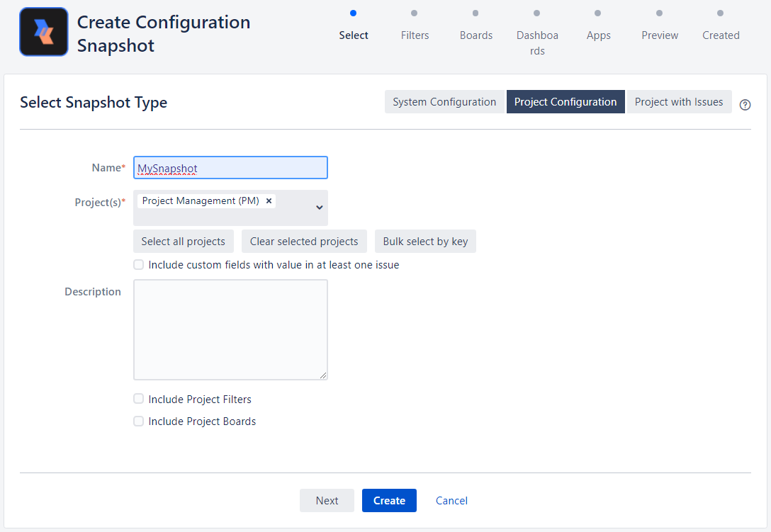The height and width of the screenshot is (532, 771).
Task: Click the Cancel link
Action: click(451, 500)
